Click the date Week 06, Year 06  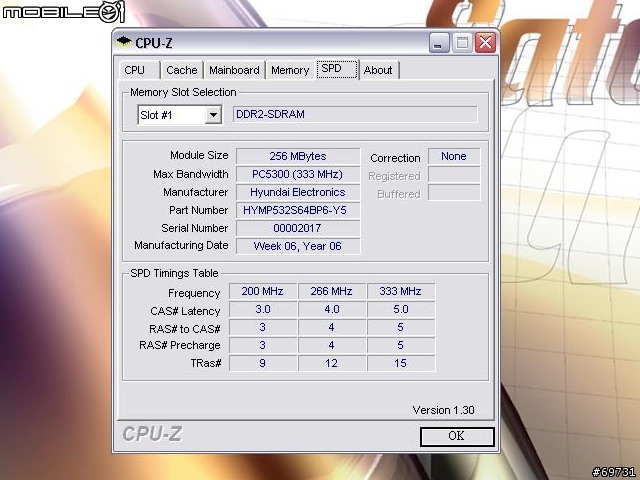click(298, 246)
